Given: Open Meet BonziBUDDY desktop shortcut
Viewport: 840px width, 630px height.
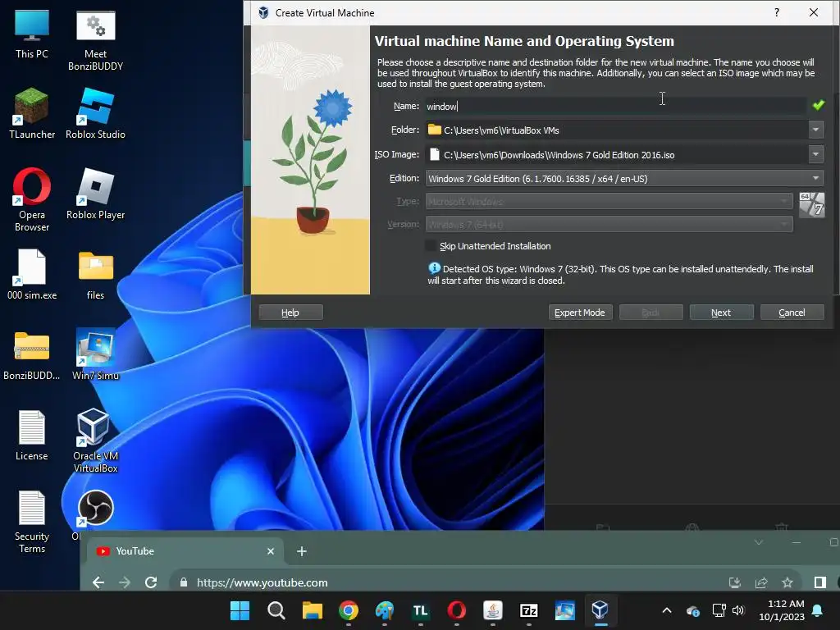Looking at the screenshot, I should click(x=95, y=40).
